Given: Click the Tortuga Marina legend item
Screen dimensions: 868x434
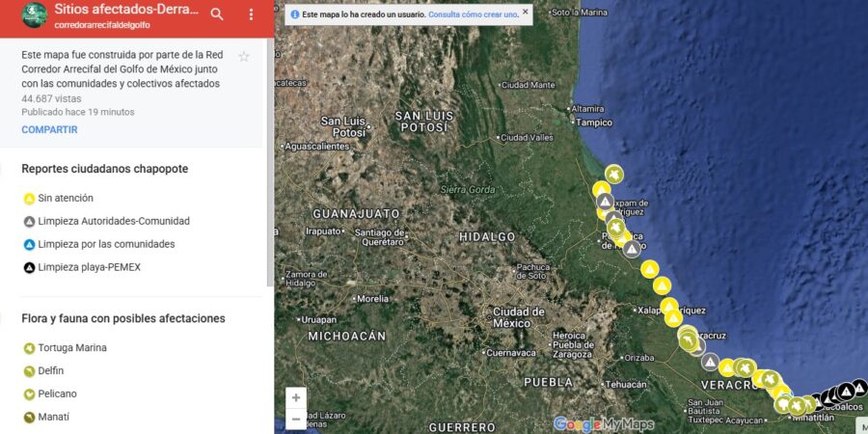Looking at the screenshot, I should tap(71, 347).
